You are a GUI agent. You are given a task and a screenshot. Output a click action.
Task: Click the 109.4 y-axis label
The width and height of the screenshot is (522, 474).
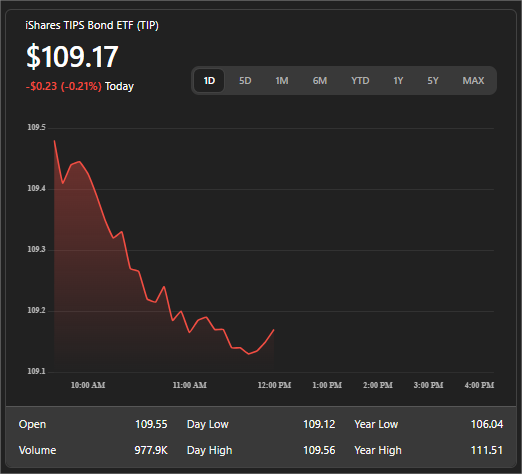36,188
